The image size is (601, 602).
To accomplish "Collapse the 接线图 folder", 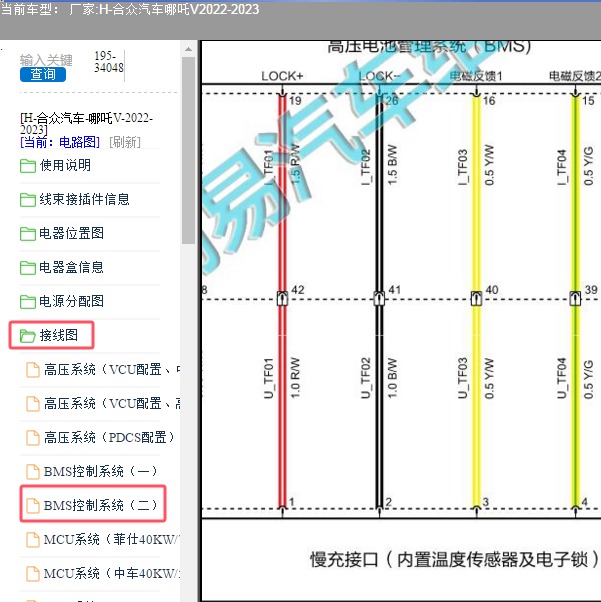I will [x=58, y=335].
